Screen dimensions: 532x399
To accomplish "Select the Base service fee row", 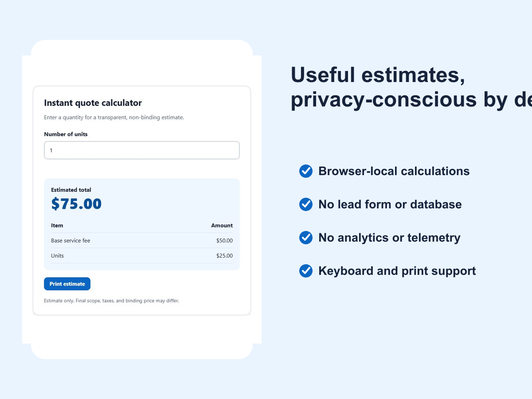I will 142,241.
